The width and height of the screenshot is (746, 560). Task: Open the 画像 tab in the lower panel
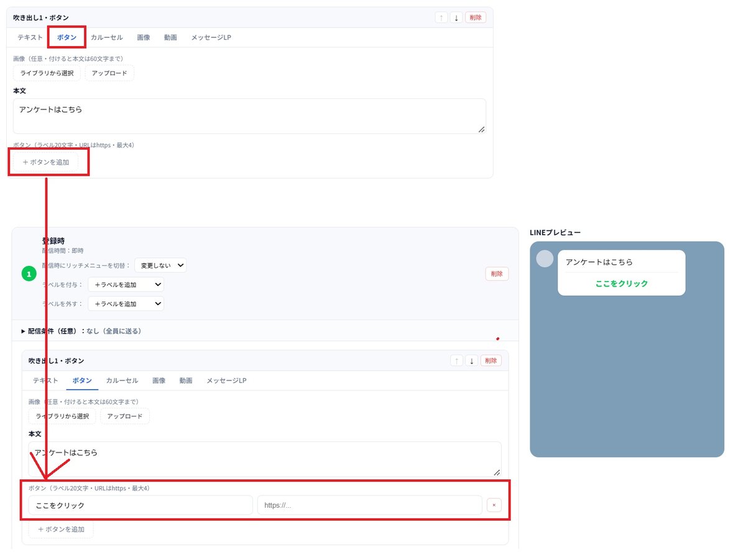(159, 380)
